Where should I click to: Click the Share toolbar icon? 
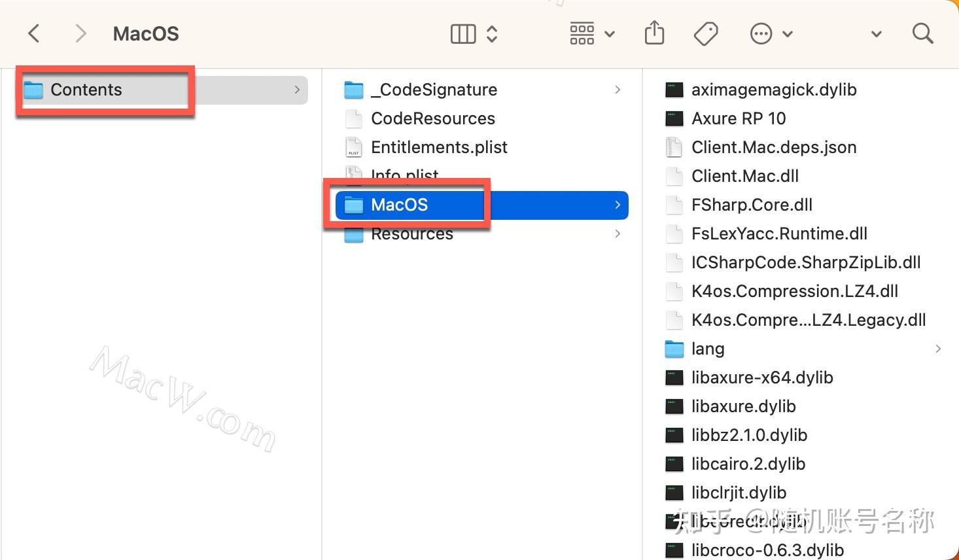tap(654, 33)
